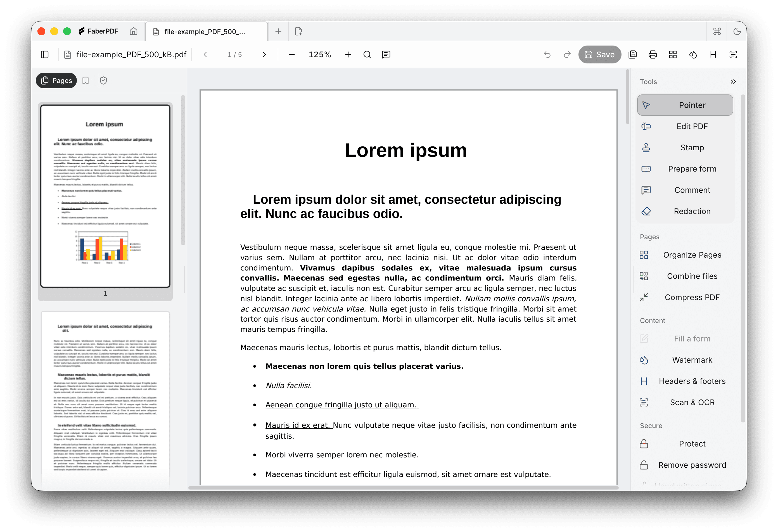Viewport: 778px width, 532px height.
Task: Select the Pages sidebar tab
Action: tap(56, 81)
